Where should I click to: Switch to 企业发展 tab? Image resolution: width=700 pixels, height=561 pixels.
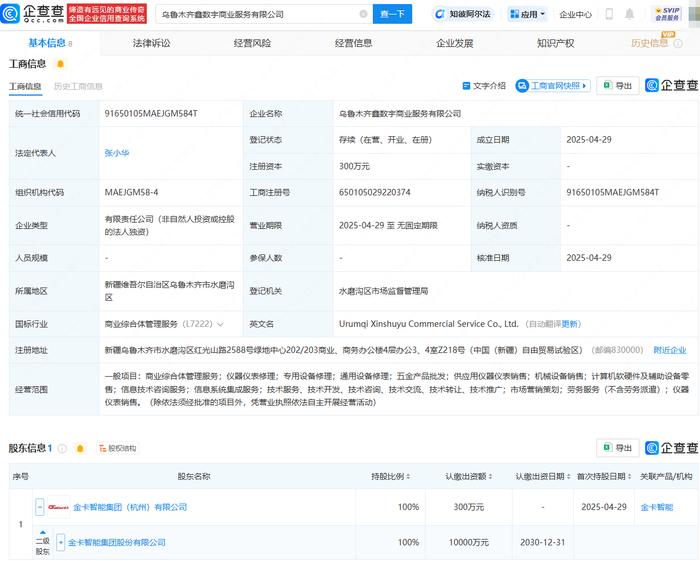[x=454, y=43]
